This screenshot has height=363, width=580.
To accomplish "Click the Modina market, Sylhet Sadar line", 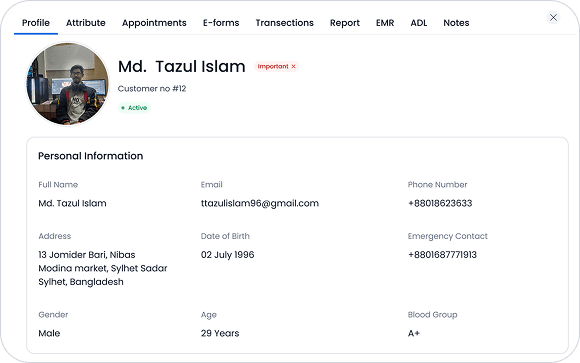I will point(103,268).
